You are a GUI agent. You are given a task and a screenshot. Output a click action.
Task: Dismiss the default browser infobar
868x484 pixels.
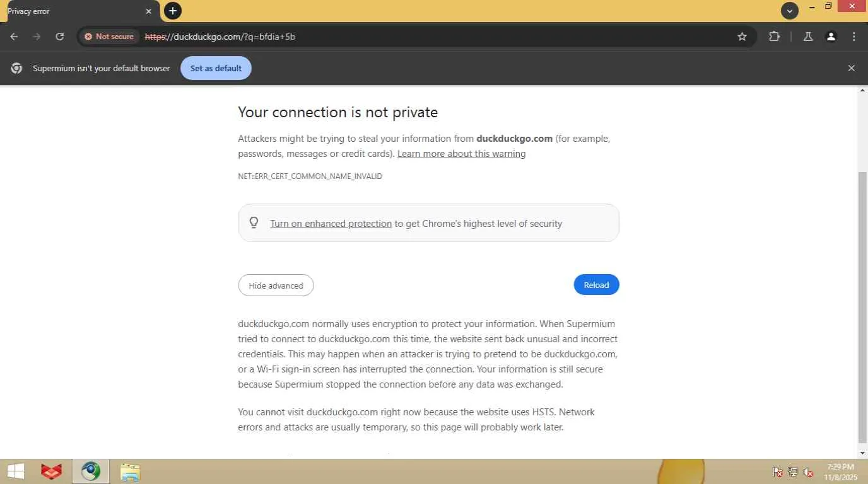852,68
